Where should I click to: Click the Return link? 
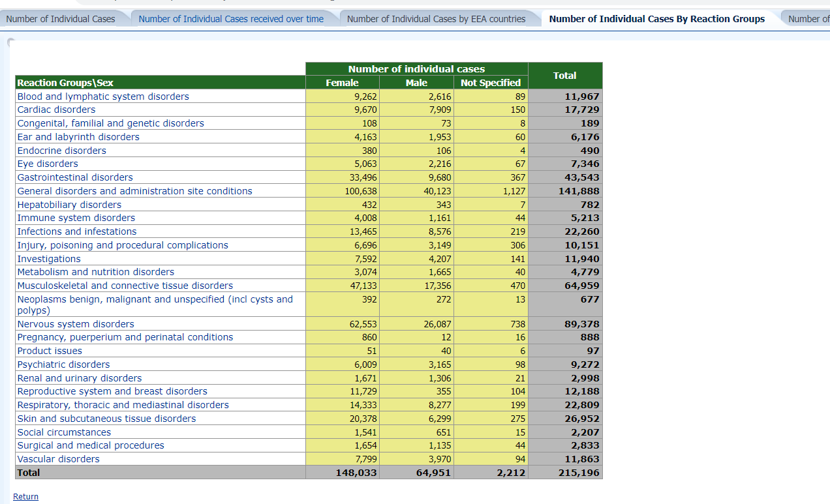pos(25,496)
